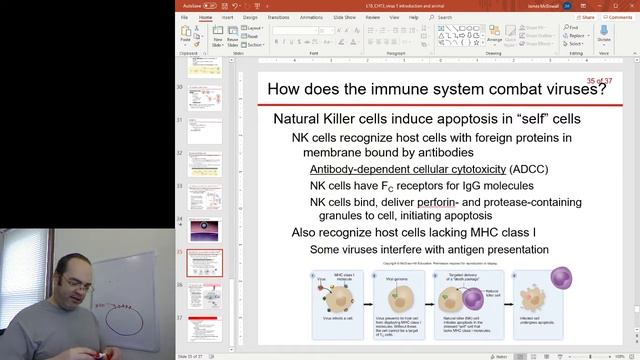Click the zoom slider handle
Viewport: 640px width, 360px height.
(590, 357)
